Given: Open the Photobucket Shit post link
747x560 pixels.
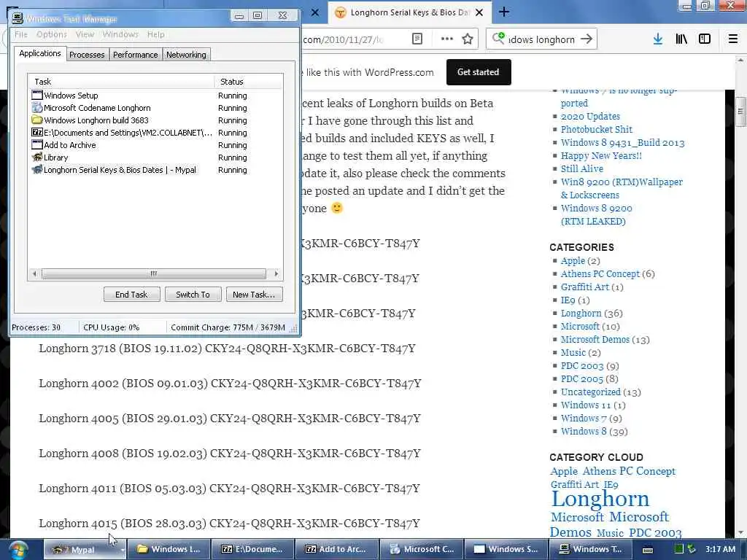Looking at the screenshot, I should tap(597, 130).
